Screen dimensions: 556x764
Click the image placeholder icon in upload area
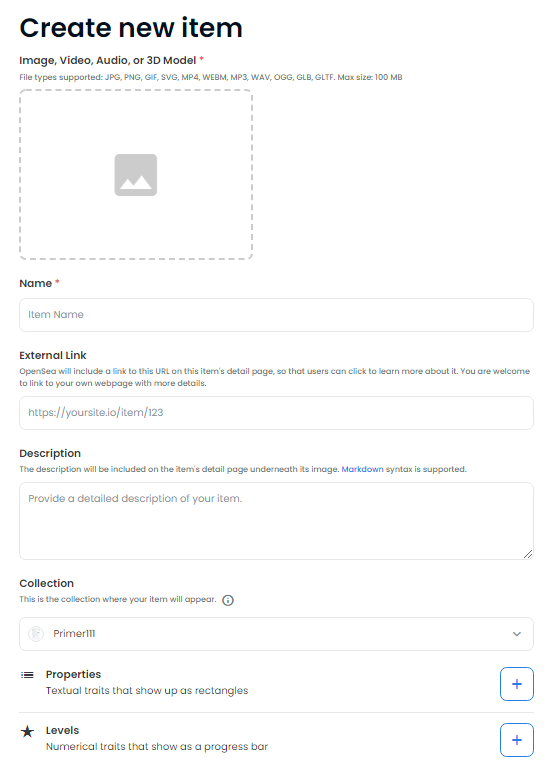pyautogui.click(x=135, y=175)
